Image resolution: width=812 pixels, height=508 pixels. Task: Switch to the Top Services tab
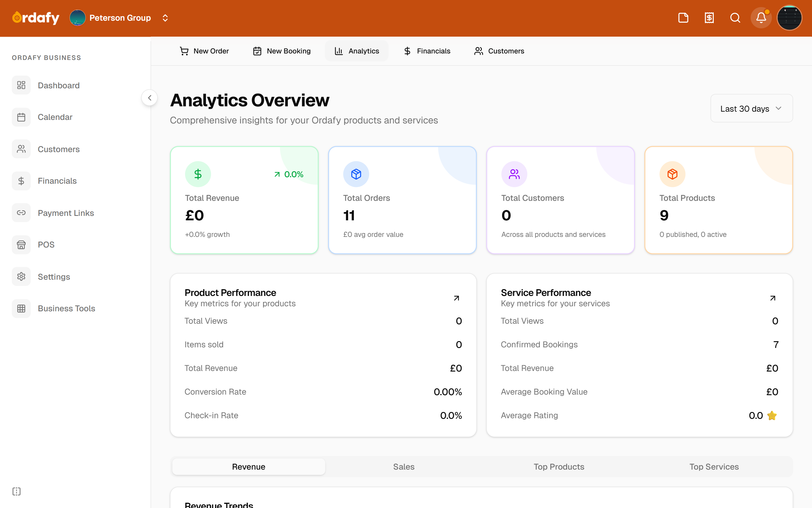click(x=714, y=467)
